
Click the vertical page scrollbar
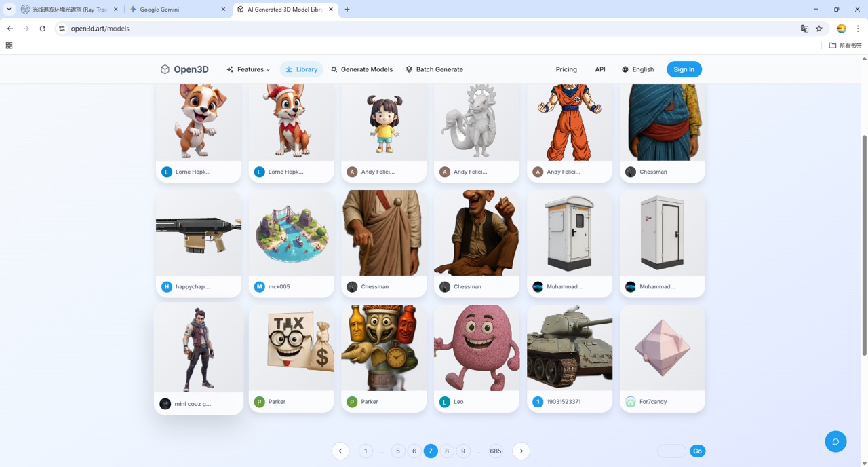864,244
